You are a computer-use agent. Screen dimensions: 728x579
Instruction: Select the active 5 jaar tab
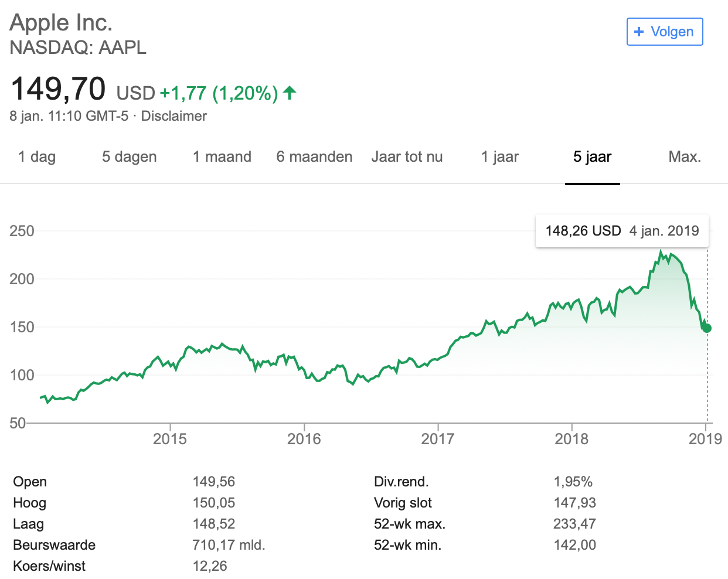click(x=593, y=156)
